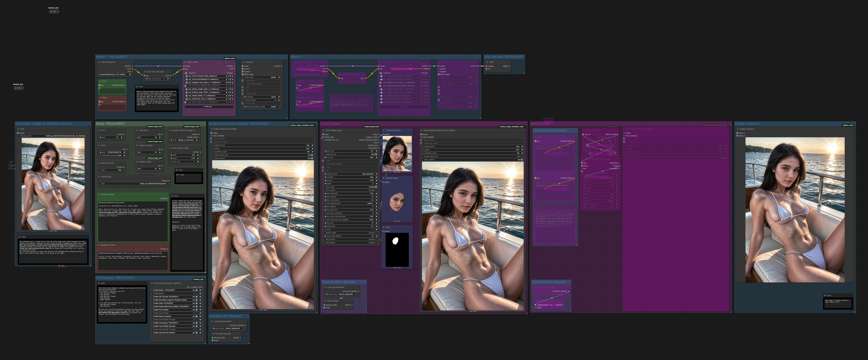
Task: Click the Setup *REQUIRED* group title
Action: (111, 124)
